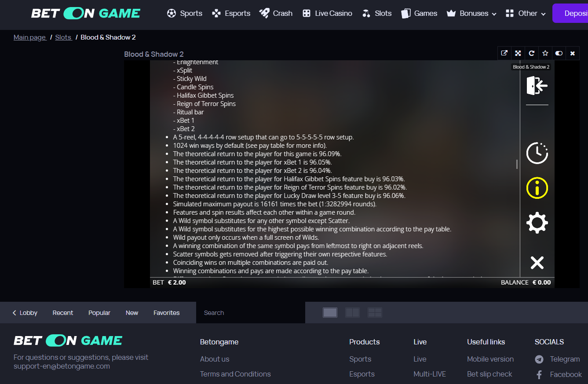Open the Sports section
The height and width of the screenshot is (384, 588).
(185, 13)
